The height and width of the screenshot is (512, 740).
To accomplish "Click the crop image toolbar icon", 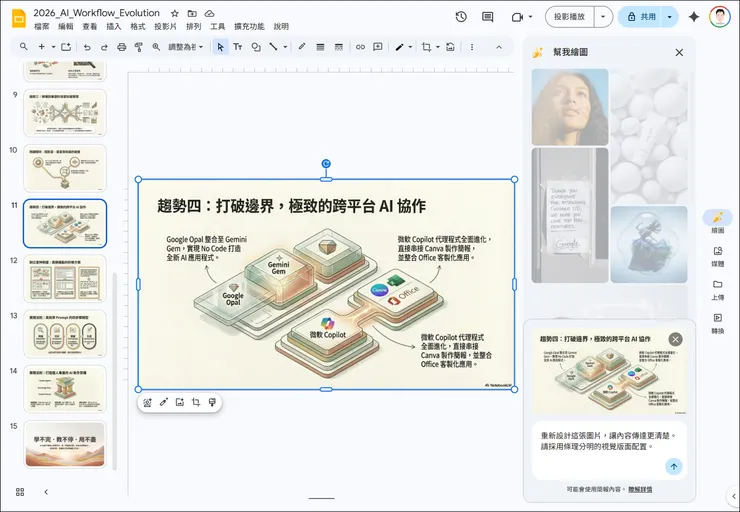I will [427, 47].
